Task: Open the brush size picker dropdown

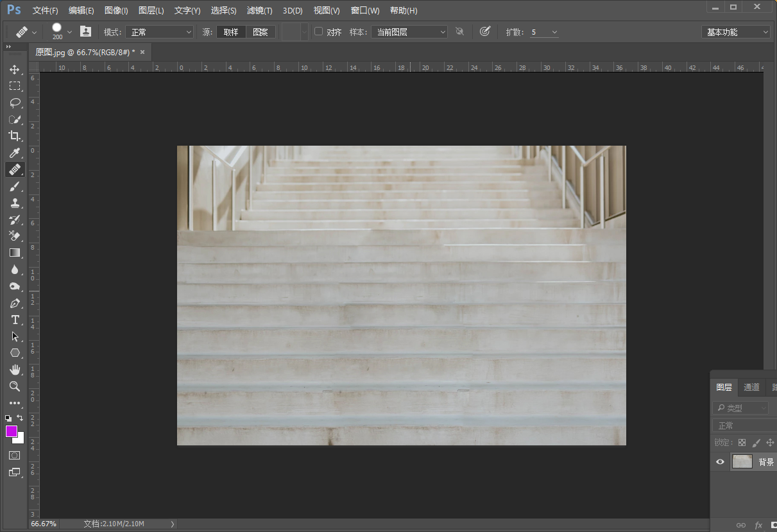Action: point(69,32)
